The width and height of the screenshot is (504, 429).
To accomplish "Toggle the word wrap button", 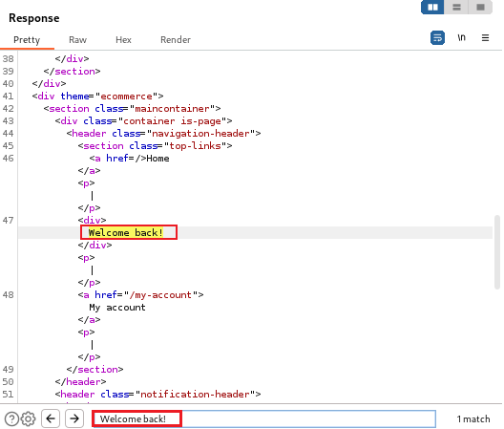I will pos(437,38).
